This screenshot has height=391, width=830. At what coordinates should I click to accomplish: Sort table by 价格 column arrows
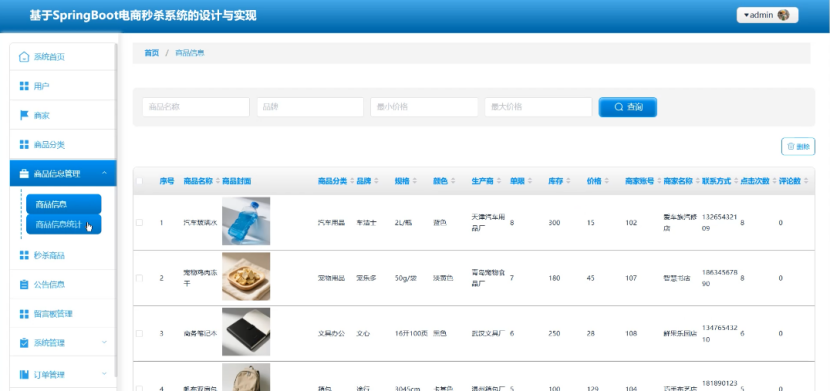607,181
